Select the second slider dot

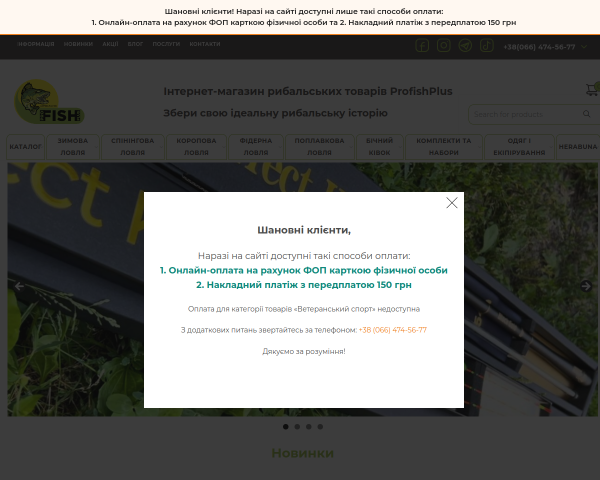coord(297,427)
